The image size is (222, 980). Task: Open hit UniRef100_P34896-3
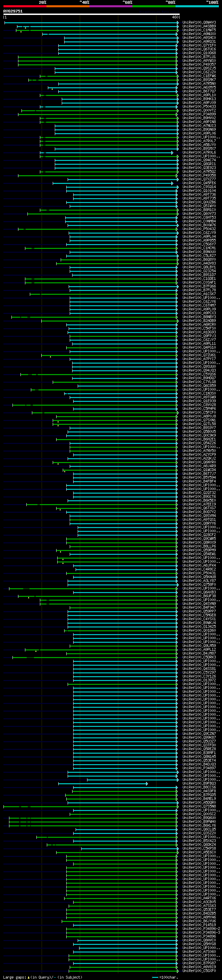click(x=201, y=932)
